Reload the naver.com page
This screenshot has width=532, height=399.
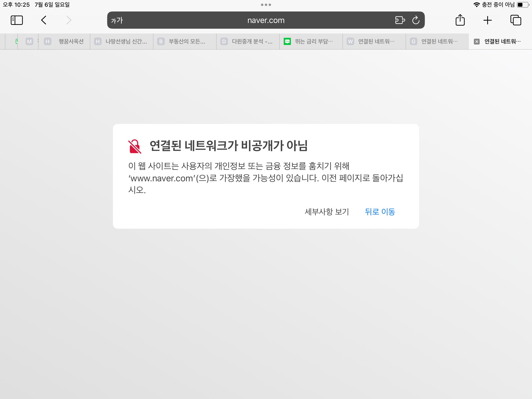point(416,20)
